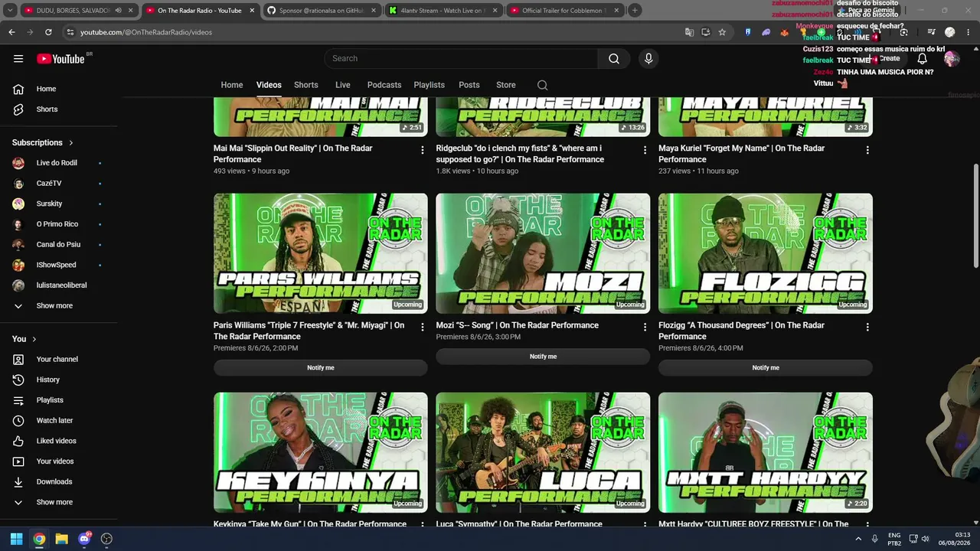Open a new browser tab
Screen dimensions: 980x551
(x=635, y=11)
